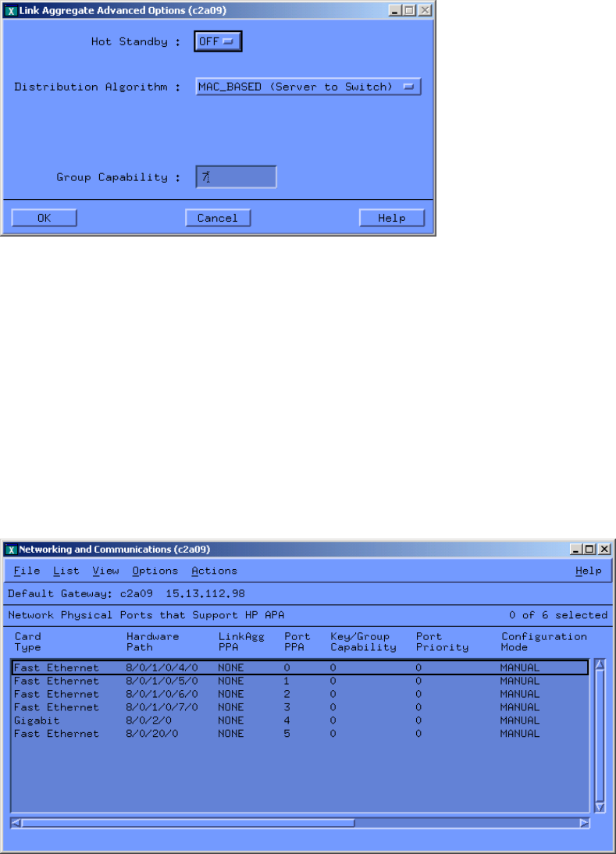Click Cancel in Link Aggregate Advanced Options
The height and width of the screenshot is (854, 616).
(218, 218)
